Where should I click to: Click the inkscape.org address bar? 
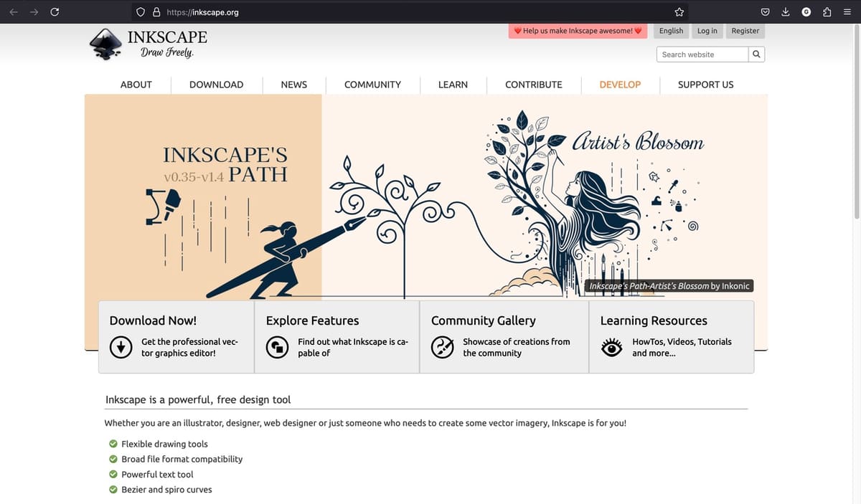(409, 12)
